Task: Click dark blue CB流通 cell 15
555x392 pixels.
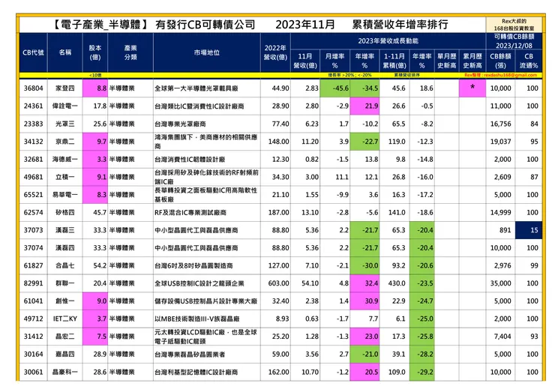Action: coord(529,230)
